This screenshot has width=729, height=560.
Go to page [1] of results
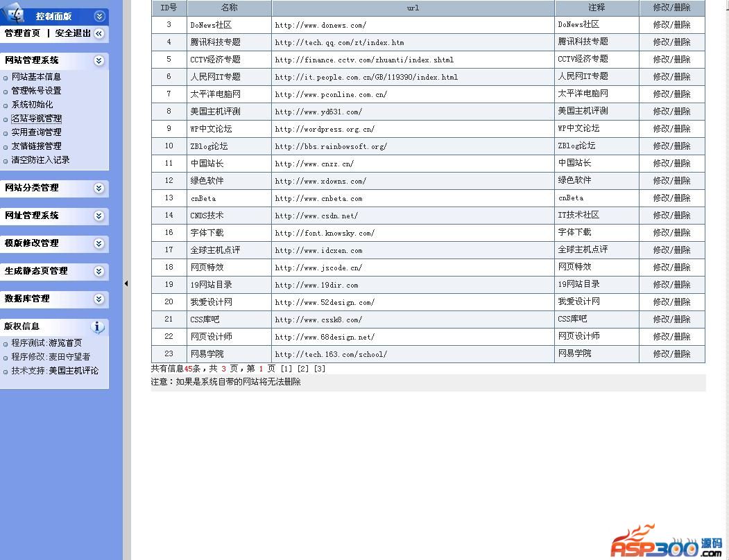tap(286, 369)
